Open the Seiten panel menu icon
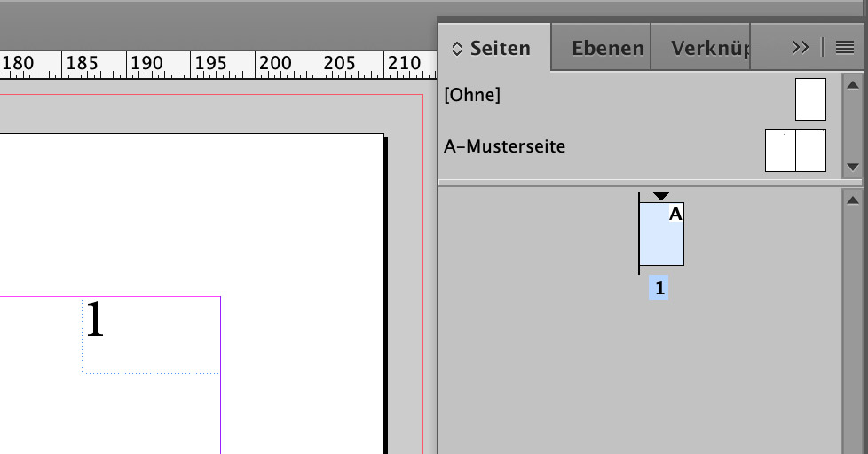The image size is (868, 454). click(845, 48)
